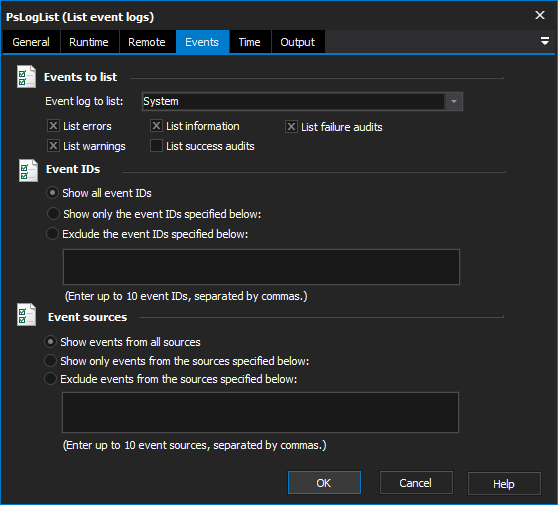This screenshot has height=505, width=558.
Task: Click the Event IDs section icon
Action: pos(28,170)
